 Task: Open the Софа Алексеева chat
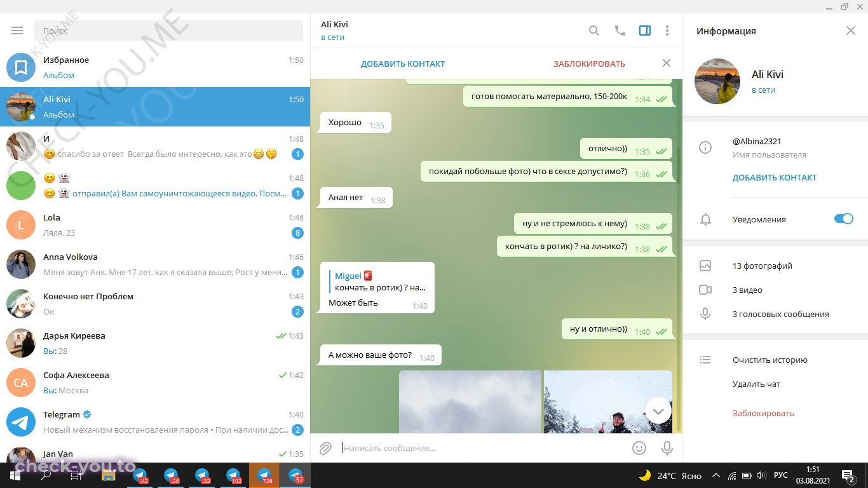[155, 383]
